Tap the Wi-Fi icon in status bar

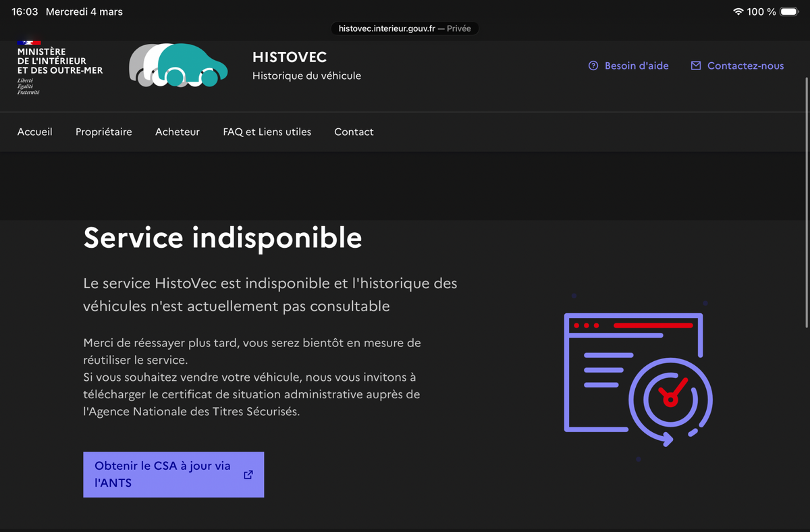pyautogui.click(x=738, y=12)
